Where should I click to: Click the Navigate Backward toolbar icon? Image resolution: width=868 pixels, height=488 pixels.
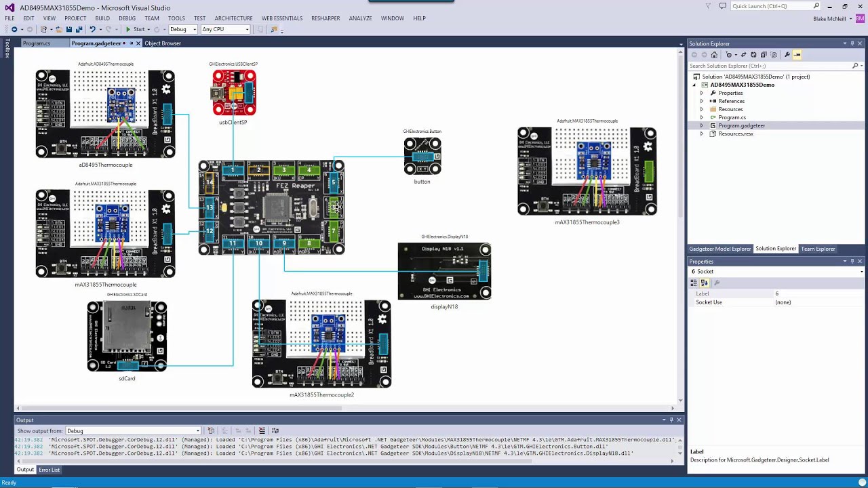click(x=14, y=29)
